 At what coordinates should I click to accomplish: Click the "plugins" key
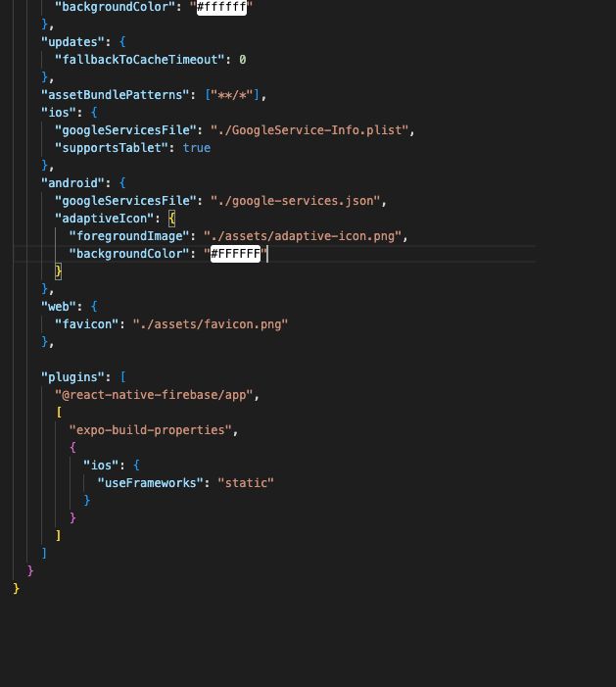(x=73, y=377)
